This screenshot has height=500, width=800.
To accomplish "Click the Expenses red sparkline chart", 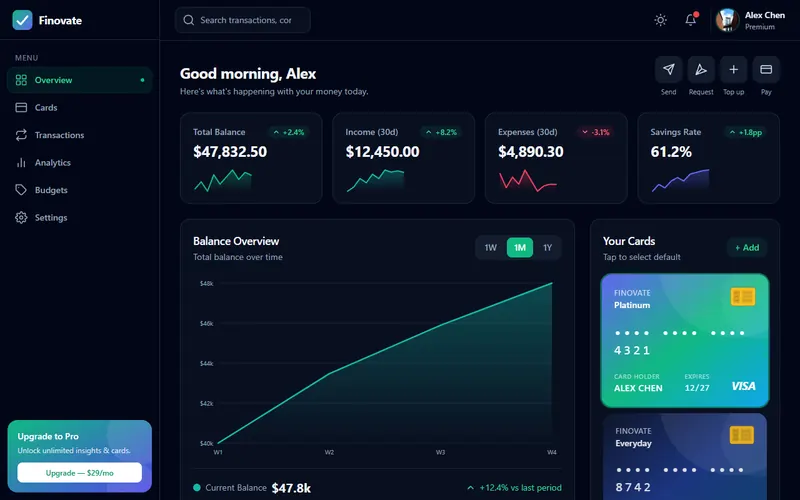I will click(x=528, y=181).
